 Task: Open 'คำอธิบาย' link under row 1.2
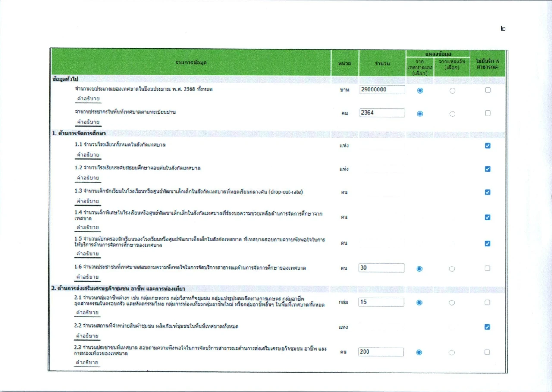[x=88, y=178]
